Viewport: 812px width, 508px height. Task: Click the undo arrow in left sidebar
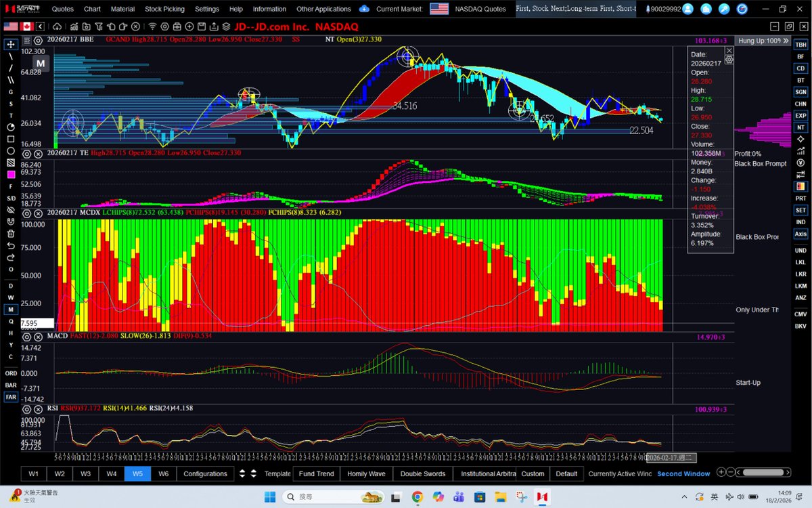click(x=11, y=245)
